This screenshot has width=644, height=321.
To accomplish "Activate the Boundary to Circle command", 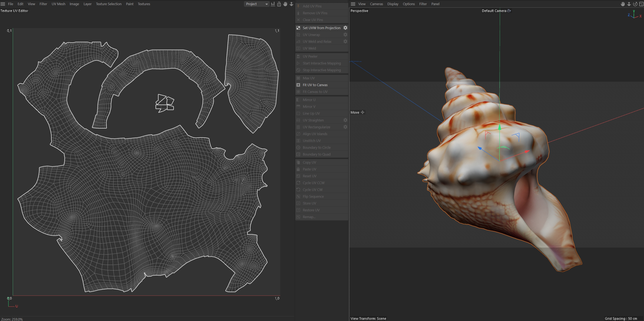I will (x=316, y=147).
